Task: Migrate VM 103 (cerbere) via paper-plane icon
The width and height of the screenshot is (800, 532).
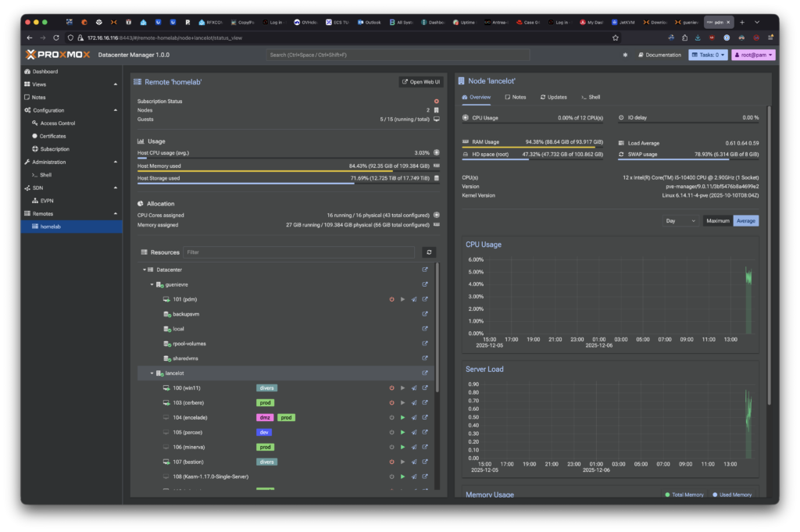Action: click(x=414, y=402)
